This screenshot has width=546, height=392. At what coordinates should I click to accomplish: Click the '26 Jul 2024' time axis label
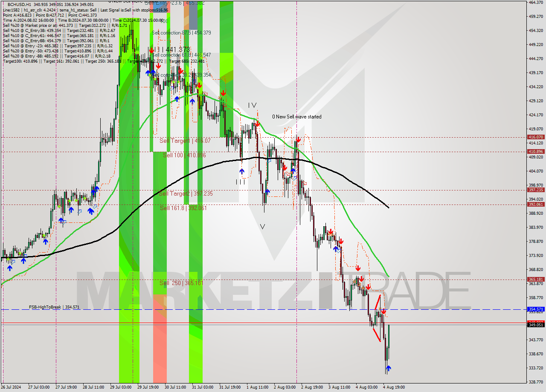(x=11, y=387)
